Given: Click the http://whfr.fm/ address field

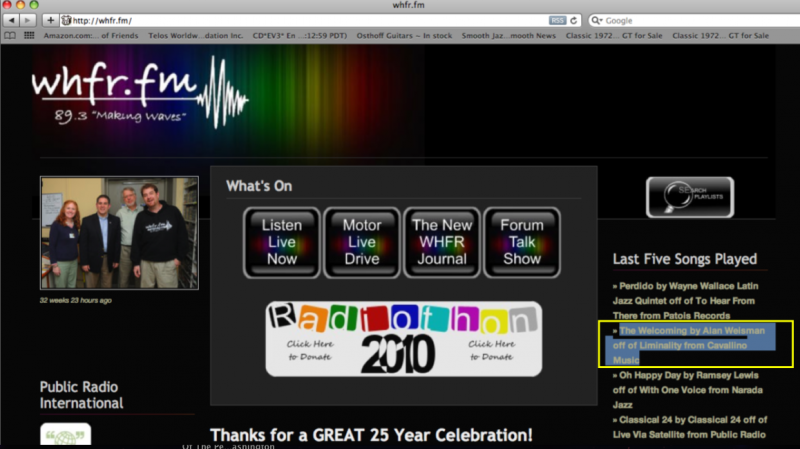Looking at the screenshot, I should (x=300, y=20).
